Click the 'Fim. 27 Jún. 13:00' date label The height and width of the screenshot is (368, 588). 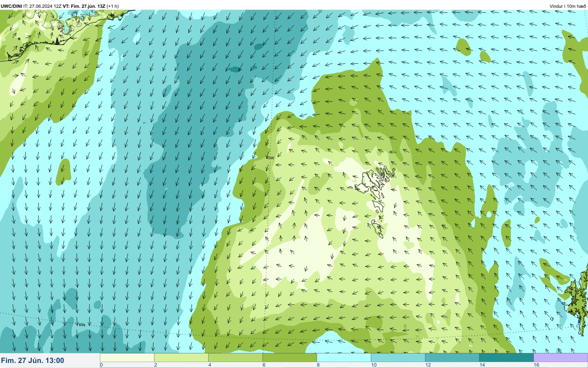[33, 361]
